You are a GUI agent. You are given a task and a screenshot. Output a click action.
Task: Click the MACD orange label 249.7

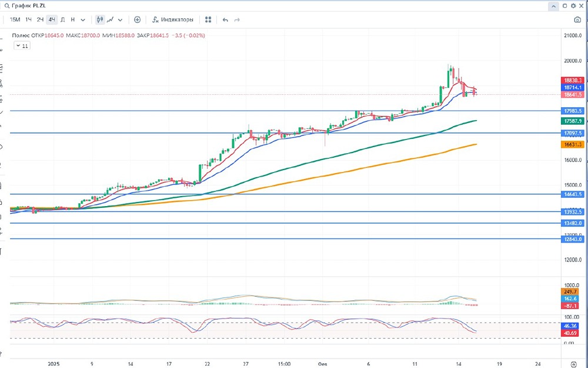570,291
